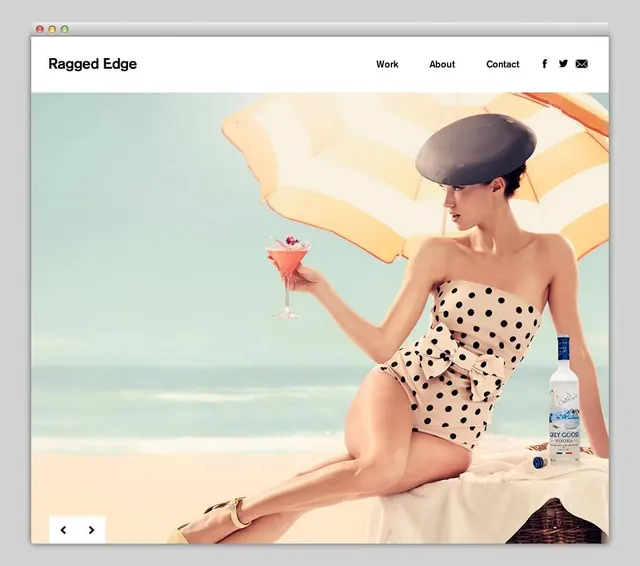
Task: Maximize window using green button
Action: (x=64, y=29)
